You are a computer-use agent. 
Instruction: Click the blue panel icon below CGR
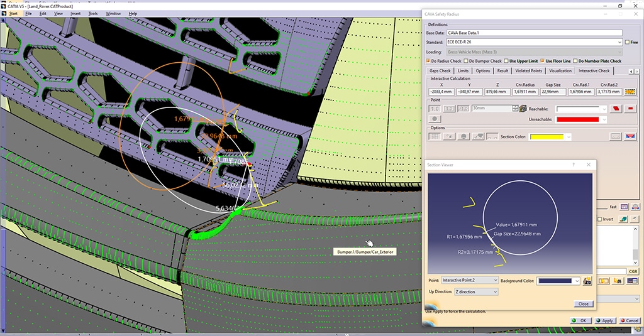(633, 281)
